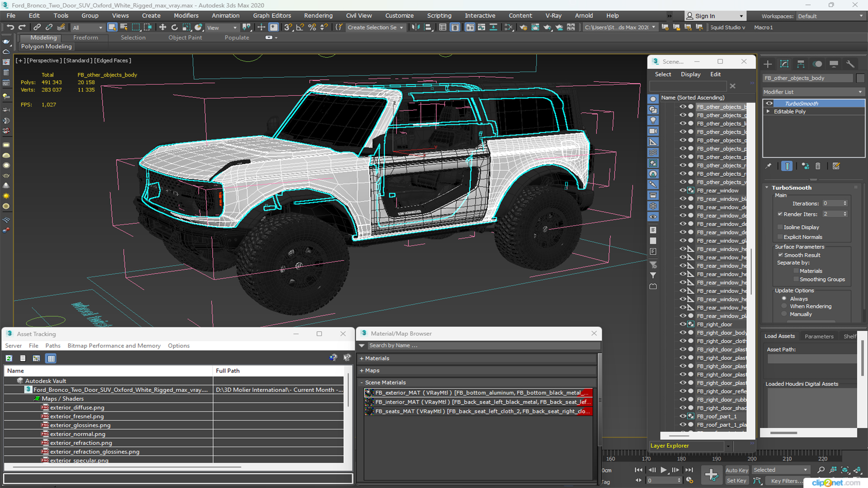Open the Workspaces Default dropdown

[x=830, y=16]
